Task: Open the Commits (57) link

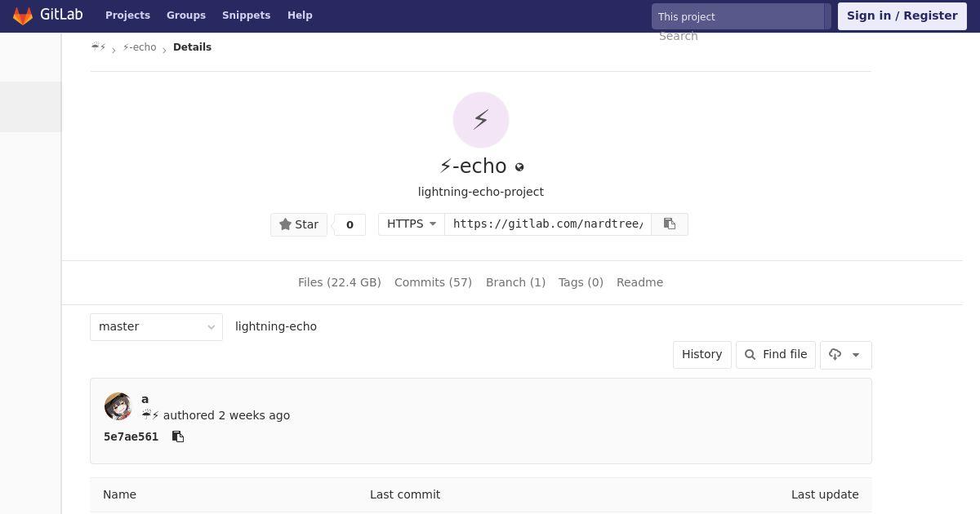Action: tap(433, 282)
